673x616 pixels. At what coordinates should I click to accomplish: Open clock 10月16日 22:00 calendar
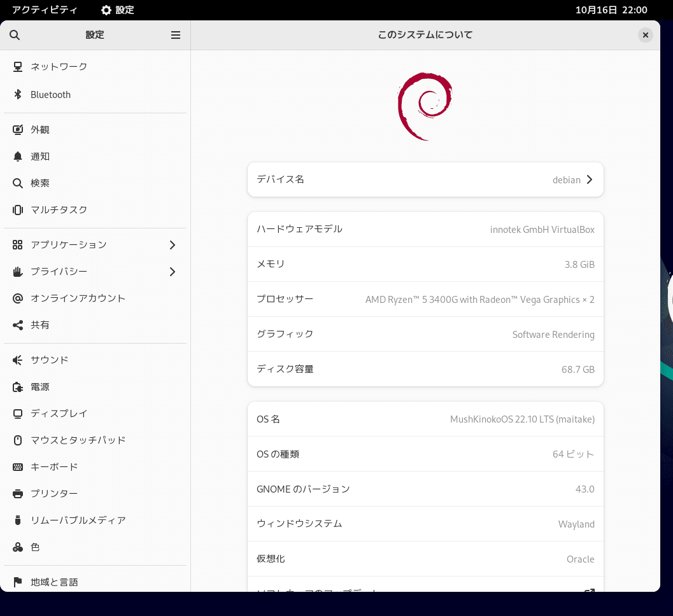tap(611, 10)
